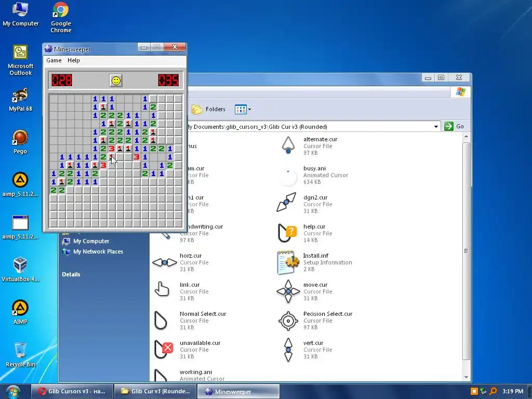Select the Pecision Select.cur file icon
The width and height of the screenshot is (532, 399).
[x=288, y=321]
